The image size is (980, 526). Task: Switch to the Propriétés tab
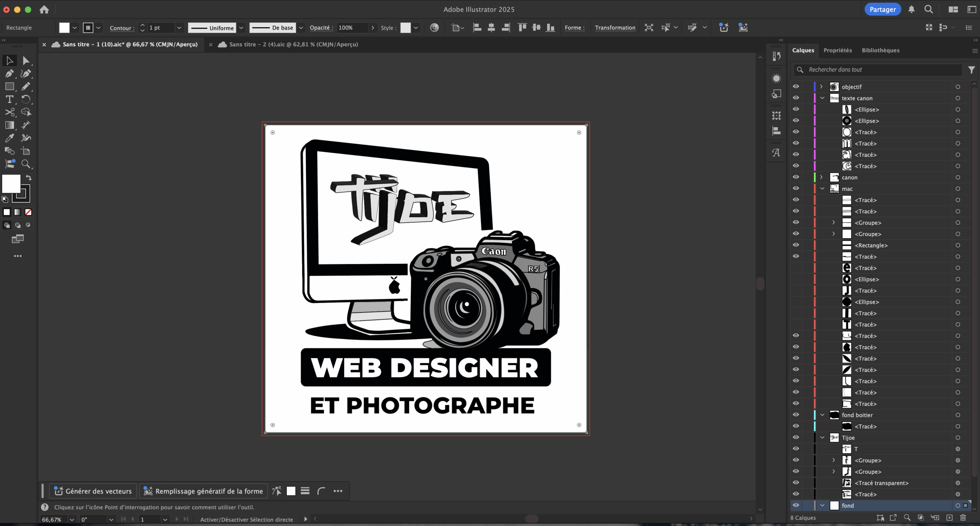coord(838,50)
